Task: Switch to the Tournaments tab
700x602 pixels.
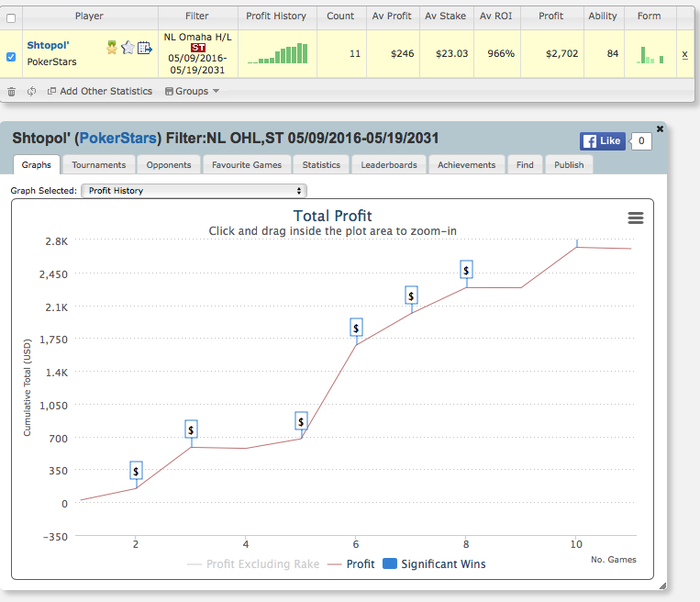Action: pyautogui.click(x=99, y=165)
